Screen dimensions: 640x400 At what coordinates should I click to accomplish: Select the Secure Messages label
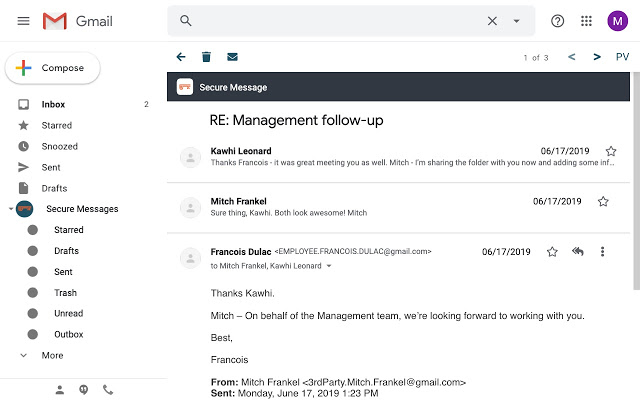coord(82,209)
